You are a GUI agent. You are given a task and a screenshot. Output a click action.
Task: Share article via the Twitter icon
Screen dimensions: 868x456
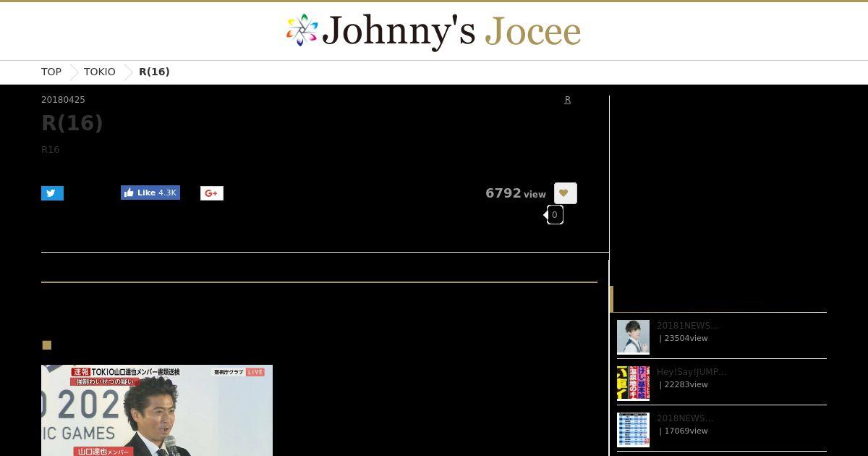(52, 193)
